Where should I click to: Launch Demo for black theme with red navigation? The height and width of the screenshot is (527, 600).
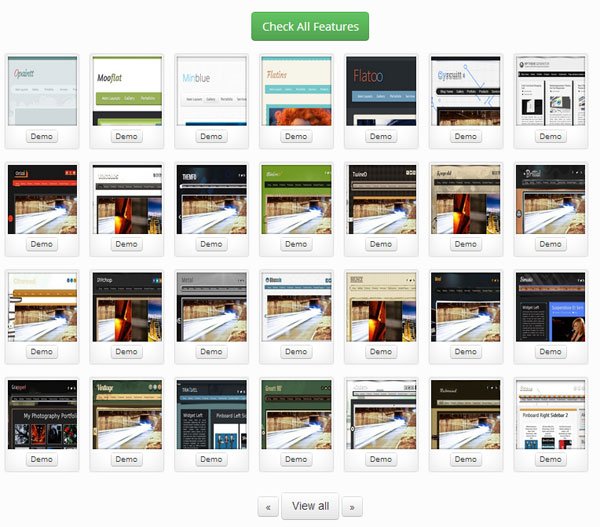42,244
